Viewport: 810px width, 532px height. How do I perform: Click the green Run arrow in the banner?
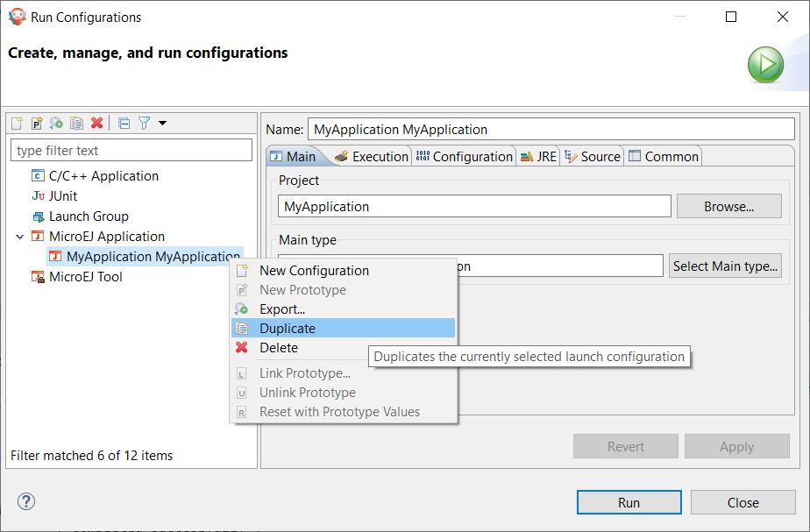coord(765,64)
